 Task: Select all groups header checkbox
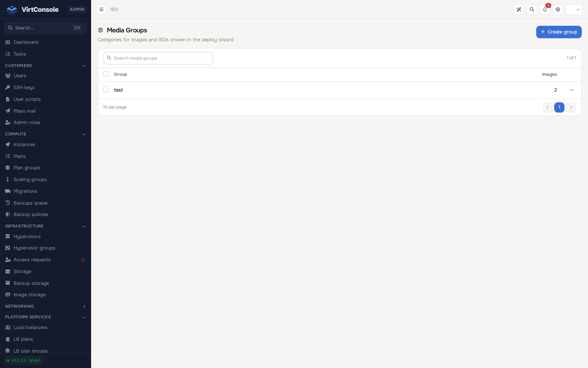(106, 74)
